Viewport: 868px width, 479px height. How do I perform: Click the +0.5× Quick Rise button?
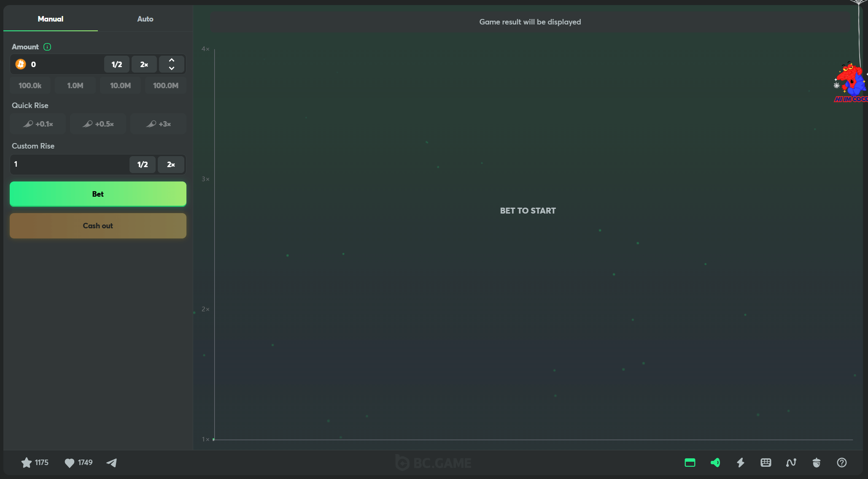tap(98, 124)
